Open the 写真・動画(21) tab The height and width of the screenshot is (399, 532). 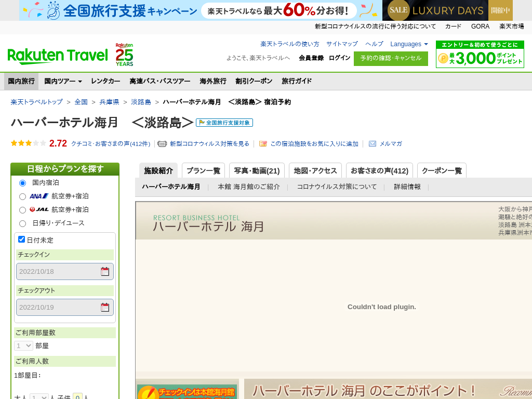[x=257, y=170]
